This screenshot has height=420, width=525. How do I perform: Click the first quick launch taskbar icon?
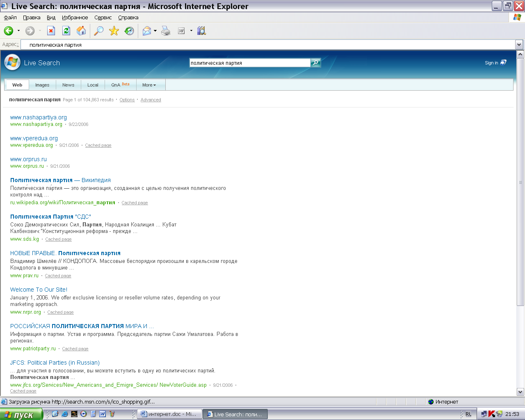click(x=55, y=414)
